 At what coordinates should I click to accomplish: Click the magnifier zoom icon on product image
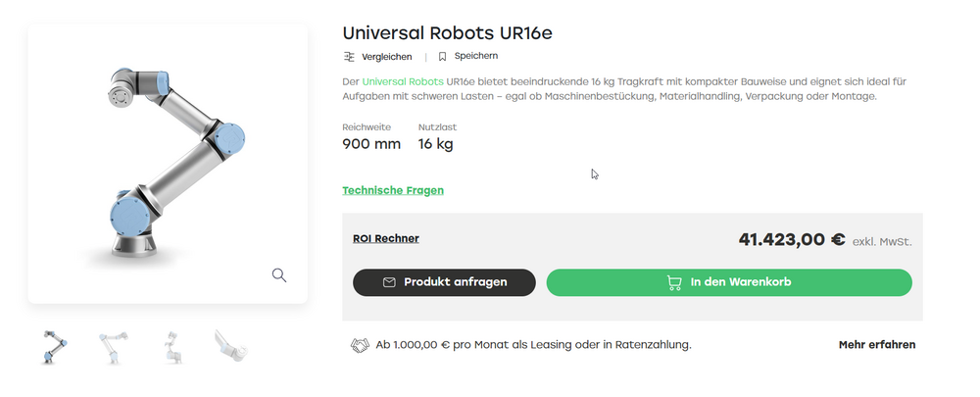pos(279,274)
